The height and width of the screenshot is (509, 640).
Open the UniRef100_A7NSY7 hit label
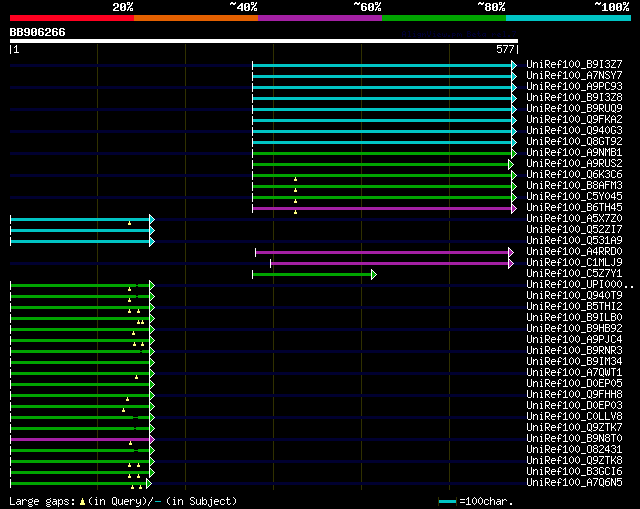(x=573, y=76)
